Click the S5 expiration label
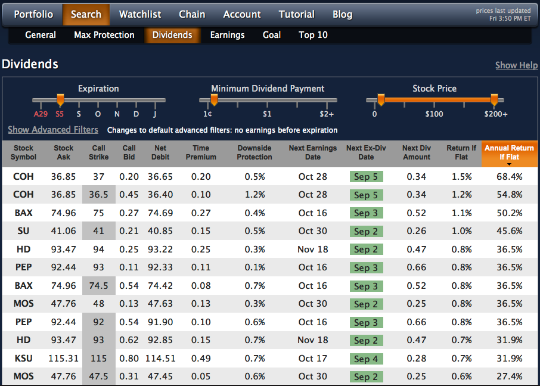Image resolution: width=540 pixels, height=386 pixels. point(60,114)
